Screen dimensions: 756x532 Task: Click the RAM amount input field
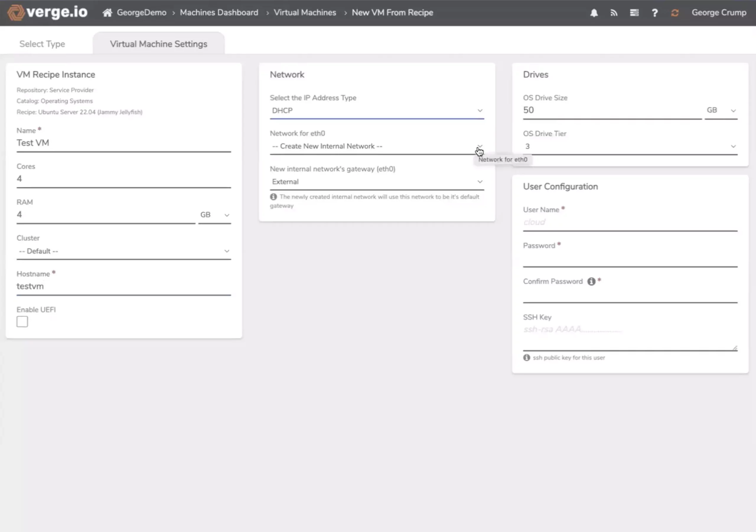click(106, 215)
